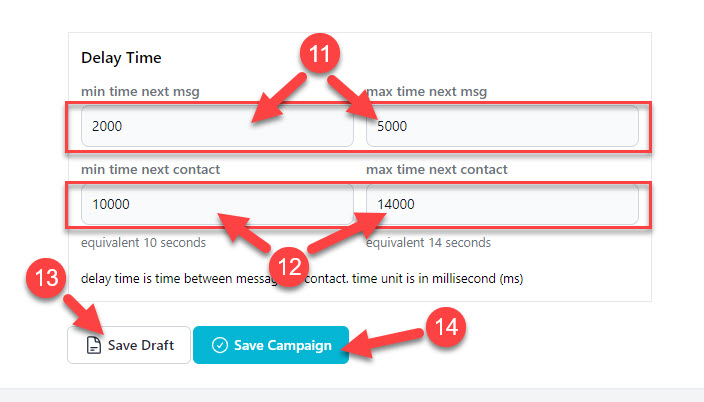This screenshot has width=704, height=402.
Task: Click the red annotation badge numbered 13
Action: tap(46, 278)
